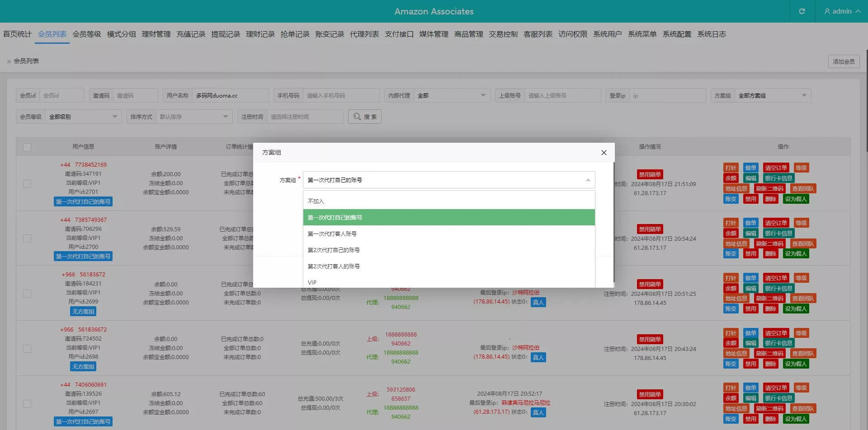Click the 添加会员 button
Image resolution: width=868 pixels, height=430 pixels.
[x=844, y=61]
